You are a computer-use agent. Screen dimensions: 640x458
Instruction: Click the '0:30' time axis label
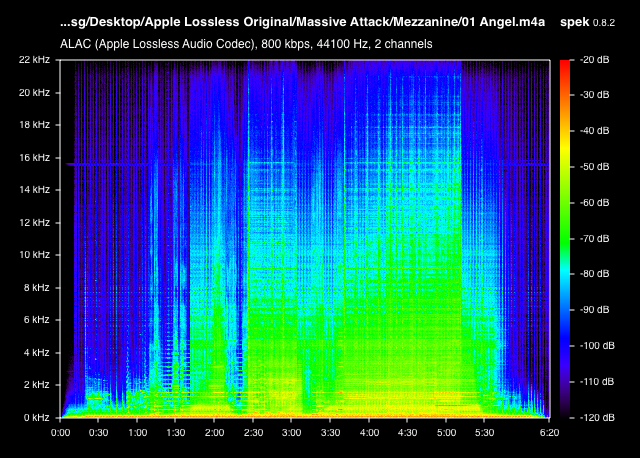pyautogui.click(x=98, y=433)
